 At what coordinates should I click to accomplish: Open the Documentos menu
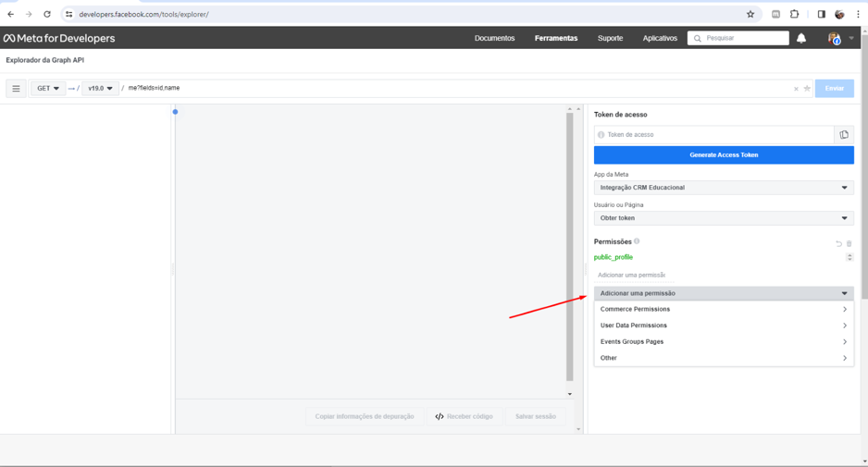[494, 38]
